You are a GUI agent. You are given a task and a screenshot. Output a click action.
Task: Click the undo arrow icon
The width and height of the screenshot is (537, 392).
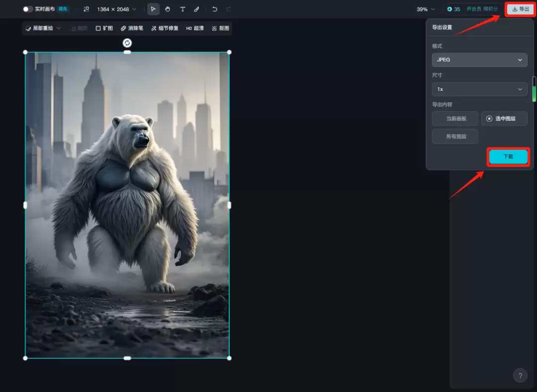point(214,9)
